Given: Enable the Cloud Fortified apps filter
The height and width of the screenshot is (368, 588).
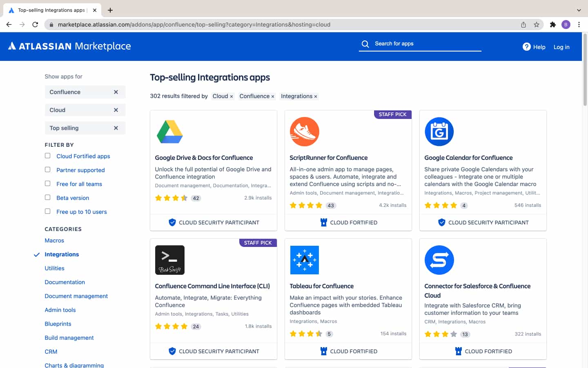Looking at the screenshot, I should click(x=47, y=156).
